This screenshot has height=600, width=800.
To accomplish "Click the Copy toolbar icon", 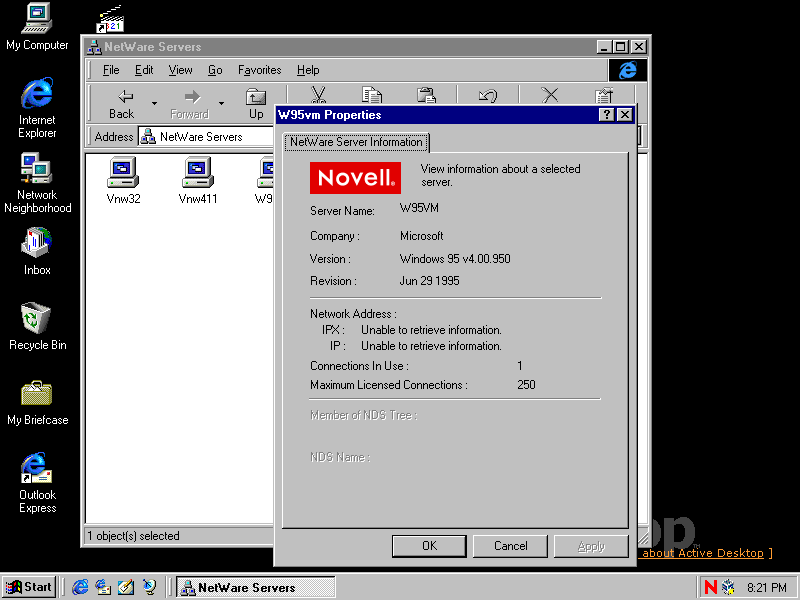I will point(372,95).
